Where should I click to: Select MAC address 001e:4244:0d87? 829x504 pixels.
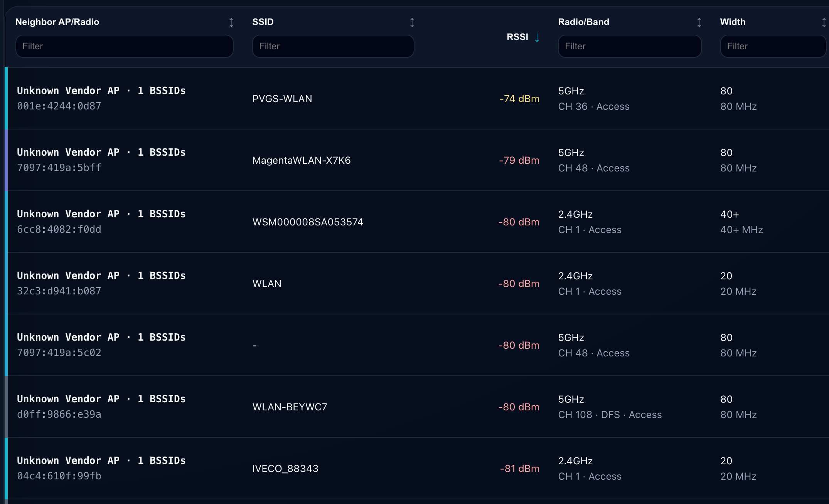59,106
